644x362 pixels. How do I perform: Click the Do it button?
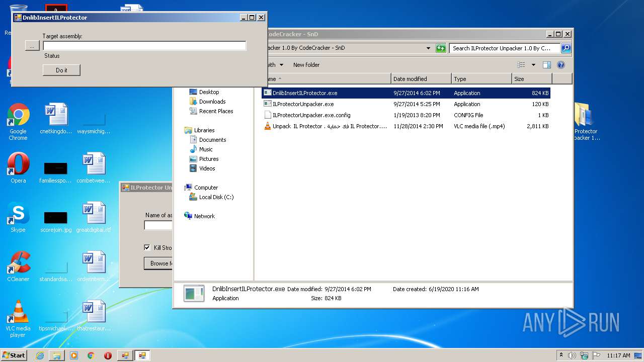[61, 70]
